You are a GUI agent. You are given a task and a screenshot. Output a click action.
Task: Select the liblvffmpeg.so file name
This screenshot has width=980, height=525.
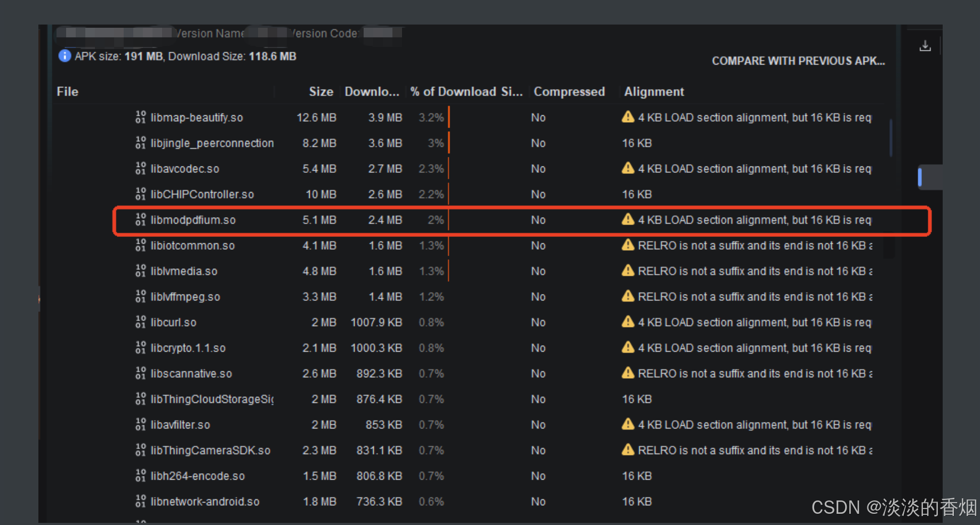185,297
